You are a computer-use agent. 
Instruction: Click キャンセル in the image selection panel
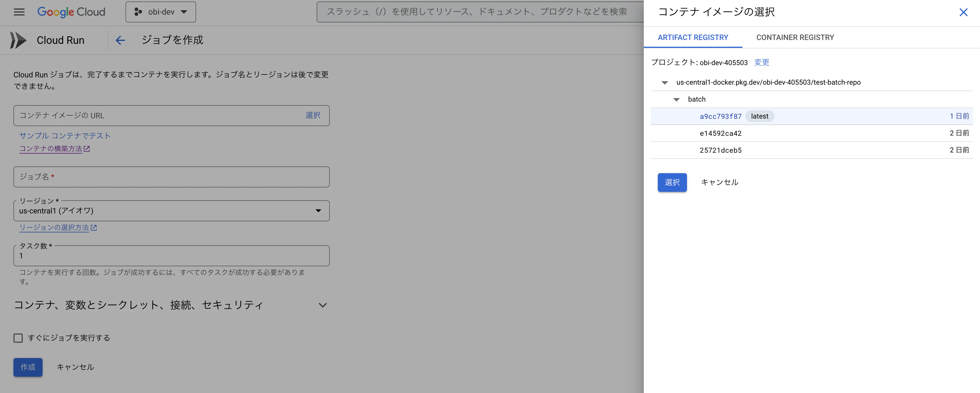719,182
